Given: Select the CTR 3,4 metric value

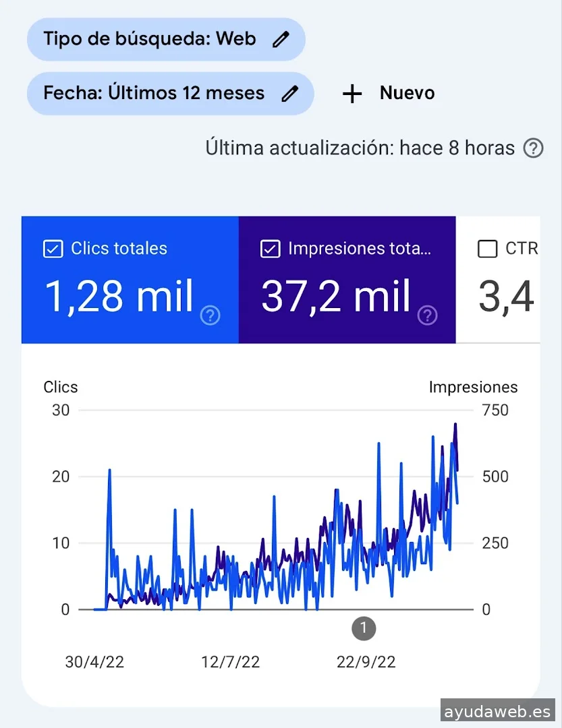Looking at the screenshot, I should tap(506, 297).
